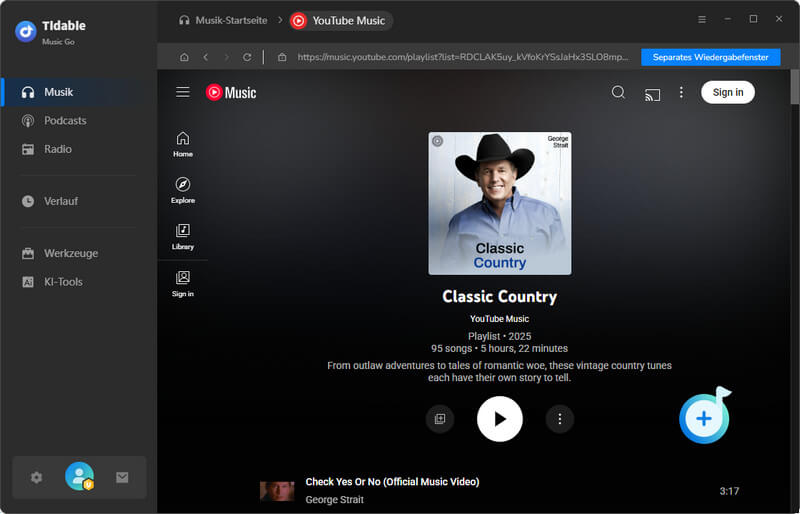Click the settings gear icon
This screenshot has height=514, width=800.
[36, 477]
